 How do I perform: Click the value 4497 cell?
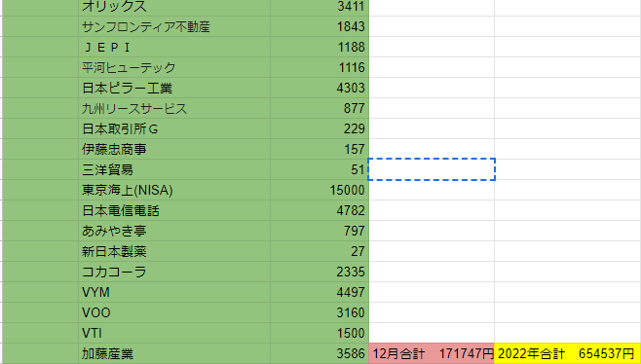(x=320, y=292)
